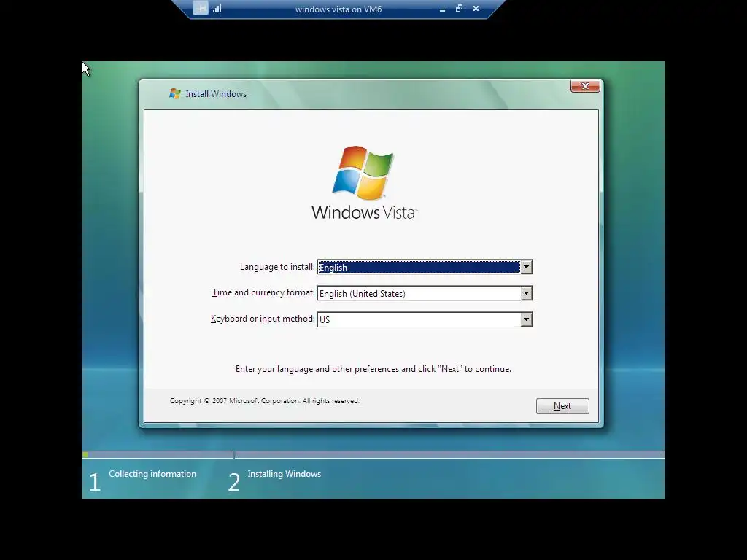Click the Microsoft copyright notice text
This screenshot has width=747, height=560.
click(x=264, y=401)
